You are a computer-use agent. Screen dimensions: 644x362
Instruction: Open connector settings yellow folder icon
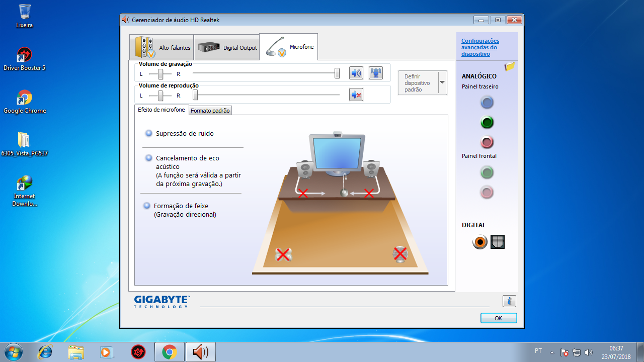pos(510,66)
